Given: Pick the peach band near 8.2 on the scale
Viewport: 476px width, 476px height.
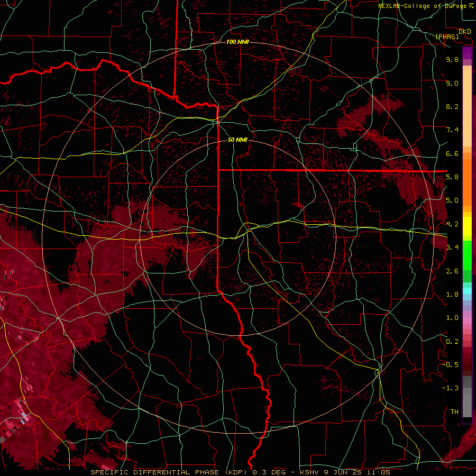Looking at the screenshot, I should click(x=467, y=108).
